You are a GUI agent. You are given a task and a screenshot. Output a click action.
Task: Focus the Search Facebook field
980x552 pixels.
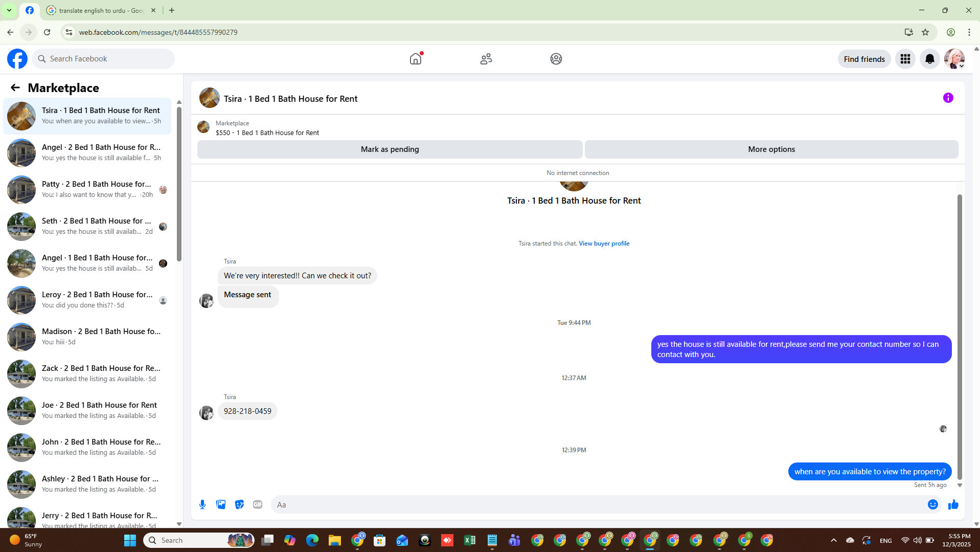coord(103,59)
